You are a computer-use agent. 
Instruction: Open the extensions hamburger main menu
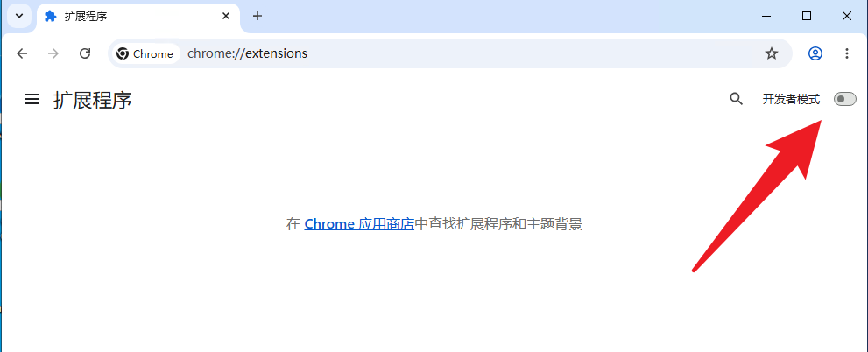pos(32,99)
